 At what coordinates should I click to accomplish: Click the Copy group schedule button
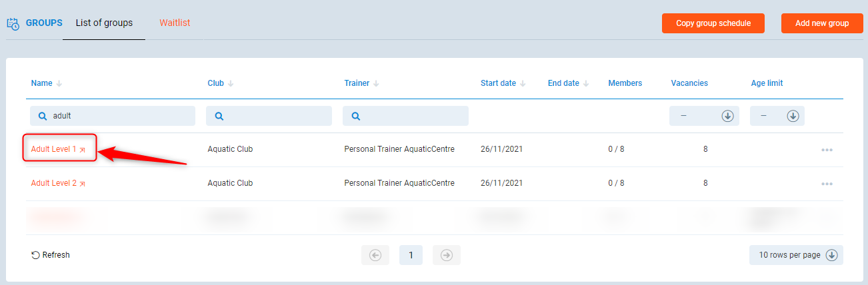713,23
